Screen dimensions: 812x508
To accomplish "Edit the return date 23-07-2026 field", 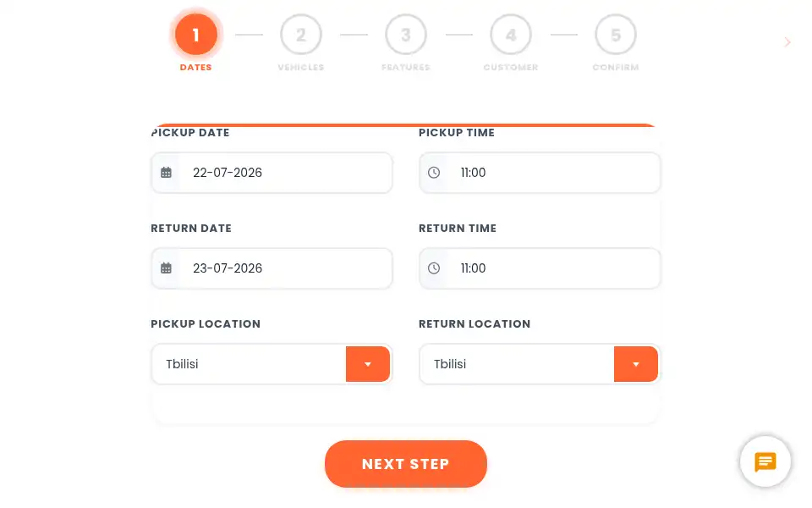I will (x=272, y=268).
